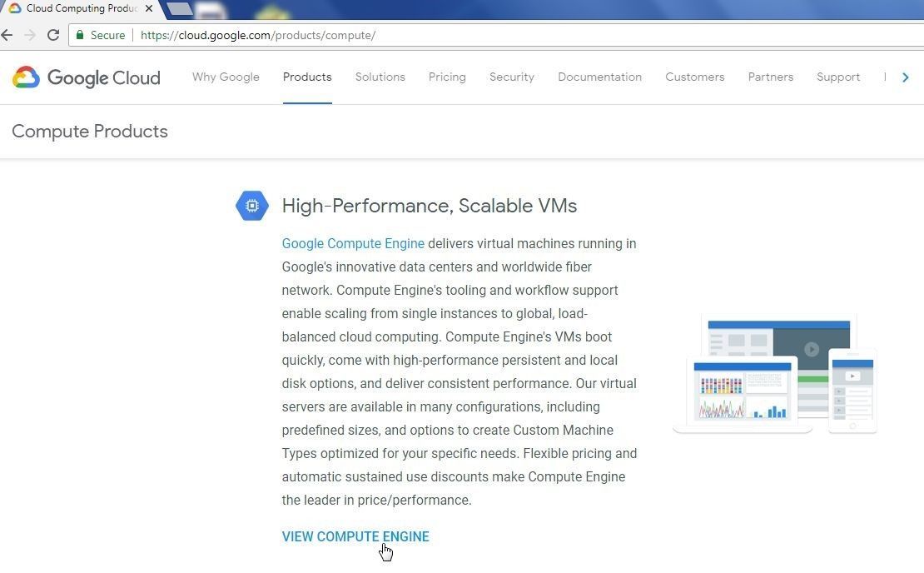Click the green Secure padlock icon
The image size is (924, 573).
[79, 35]
